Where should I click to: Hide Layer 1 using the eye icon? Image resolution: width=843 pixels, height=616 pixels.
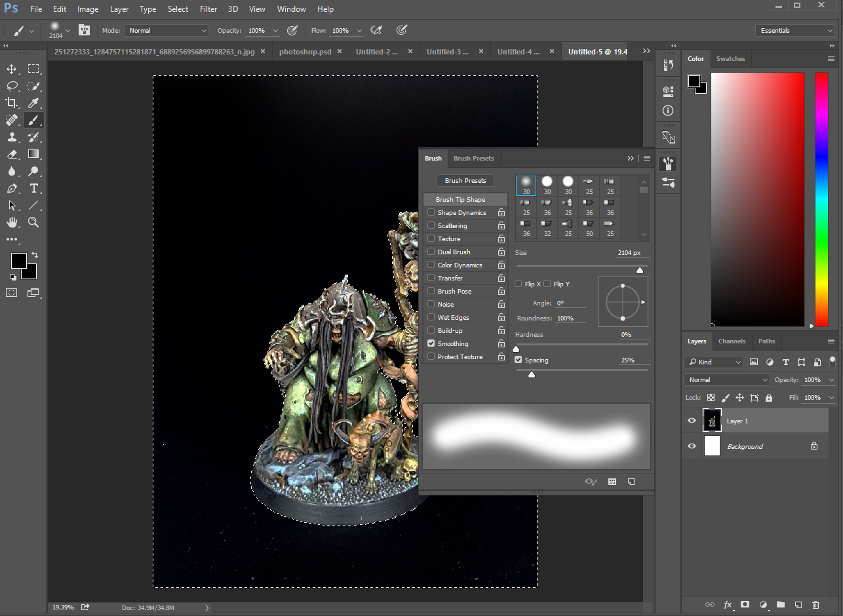(x=692, y=421)
